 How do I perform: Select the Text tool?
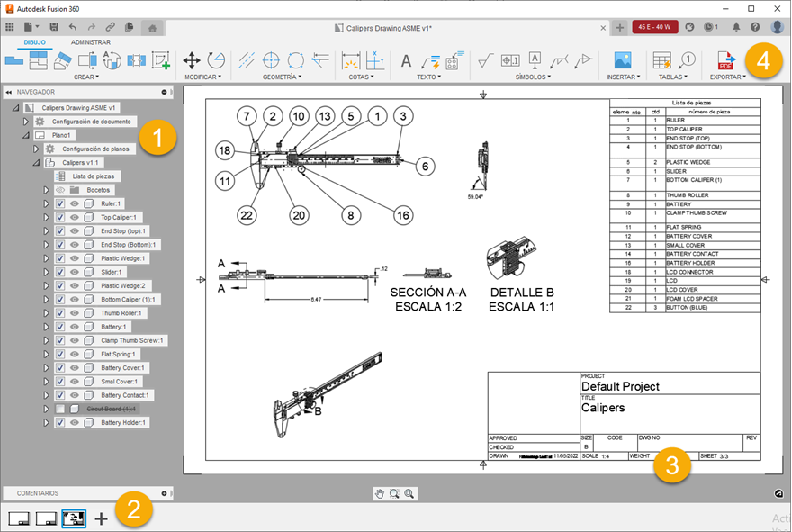(406, 61)
